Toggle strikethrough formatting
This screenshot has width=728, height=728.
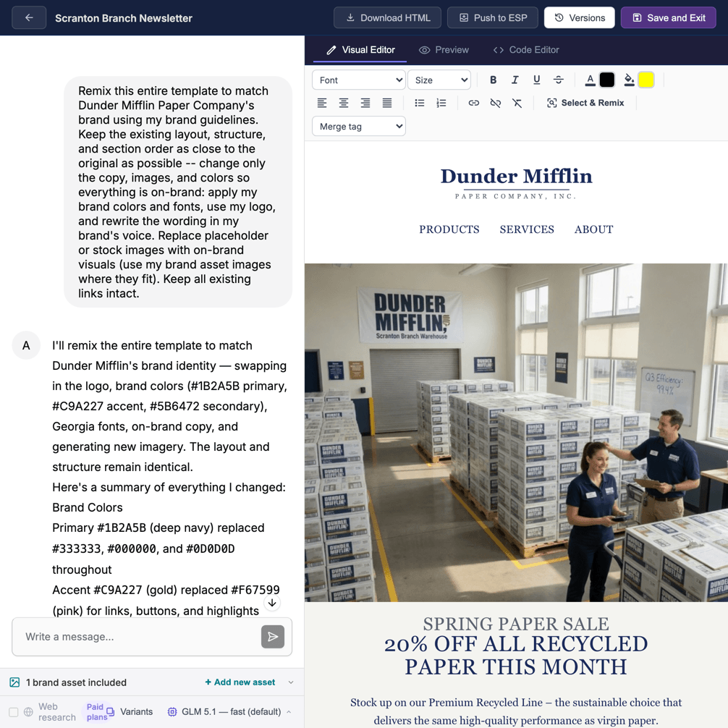coord(559,80)
